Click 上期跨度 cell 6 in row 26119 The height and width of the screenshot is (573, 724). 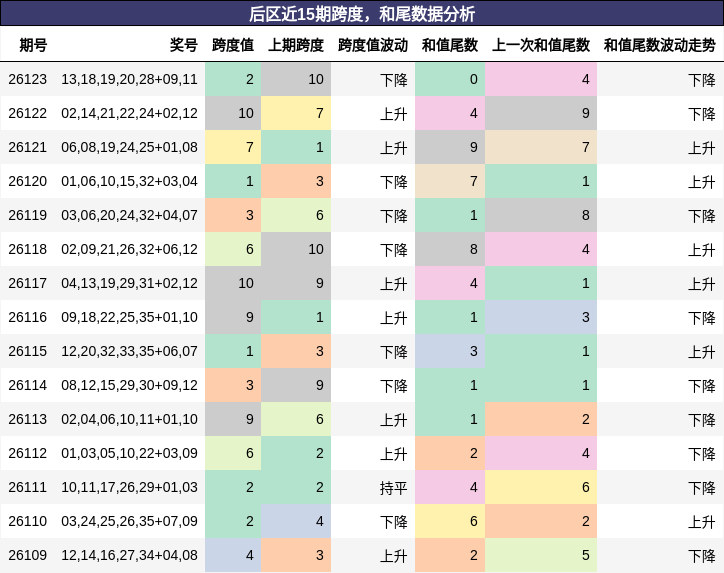pos(296,215)
